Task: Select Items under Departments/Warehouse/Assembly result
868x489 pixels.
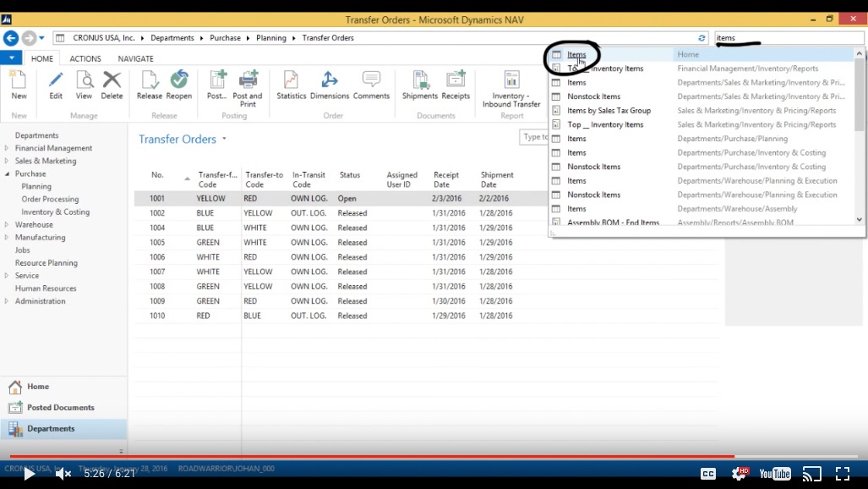Action: point(702,208)
